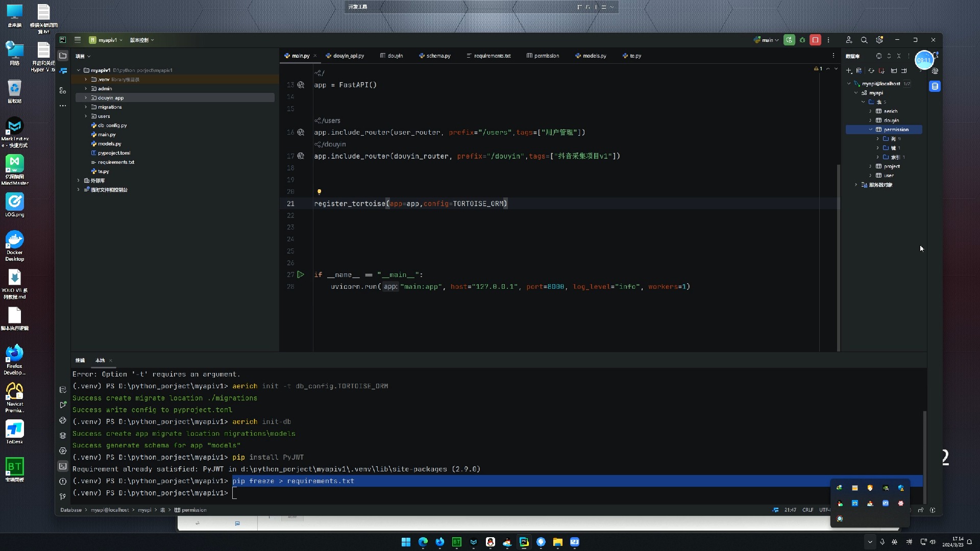Image resolution: width=980 pixels, height=551 pixels.
Task: Open the Database tool window blue icon
Action: [x=935, y=86]
